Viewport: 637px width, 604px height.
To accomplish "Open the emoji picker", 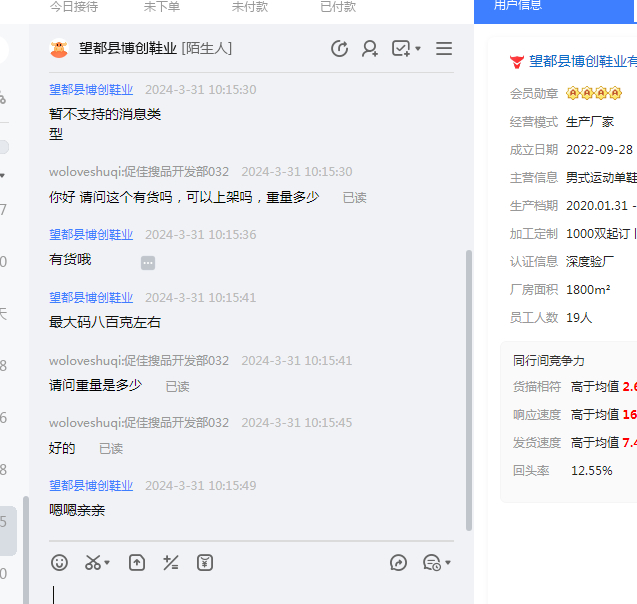I will point(59,563).
